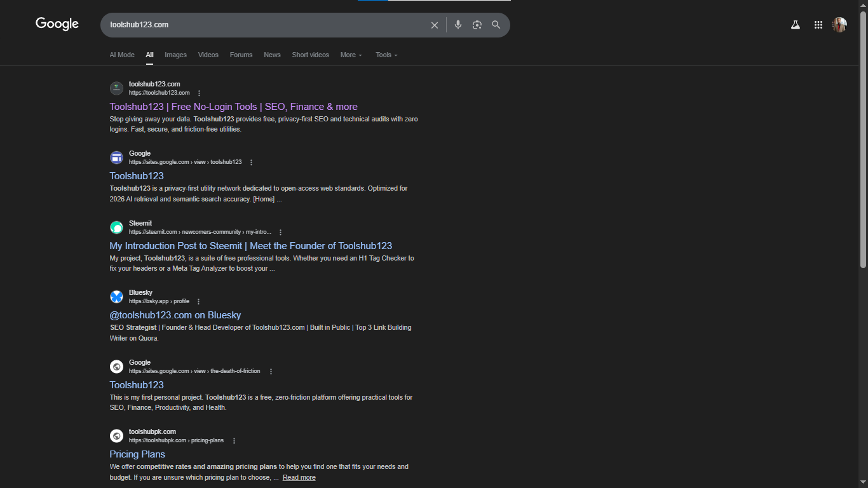Open more options for the-death-of-friction result
The width and height of the screenshot is (868, 488).
271,372
